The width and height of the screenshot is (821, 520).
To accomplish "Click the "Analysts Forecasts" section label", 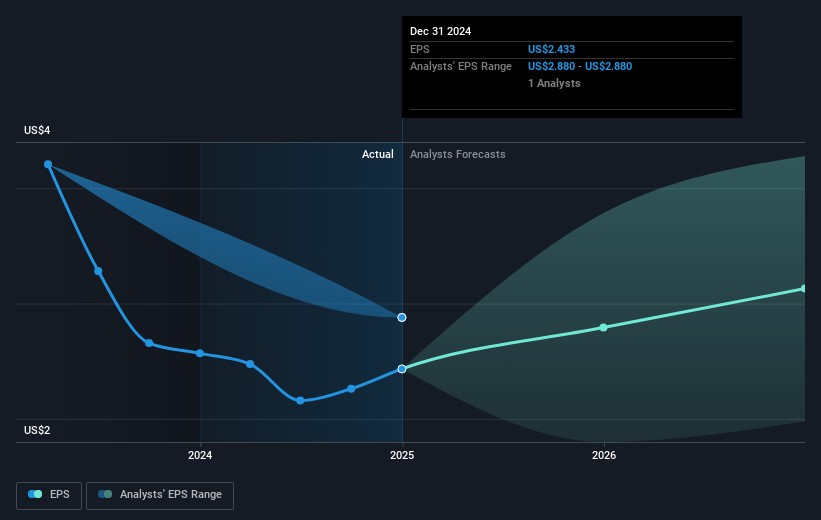I will click(x=457, y=154).
